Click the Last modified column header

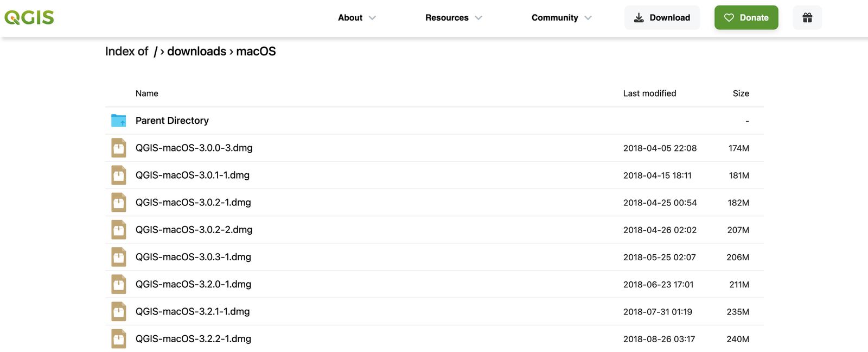pos(649,93)
